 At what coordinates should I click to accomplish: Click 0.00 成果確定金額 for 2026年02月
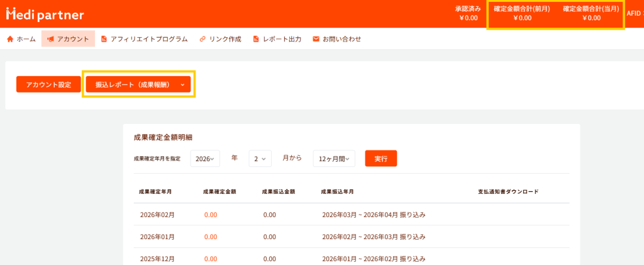211,215
